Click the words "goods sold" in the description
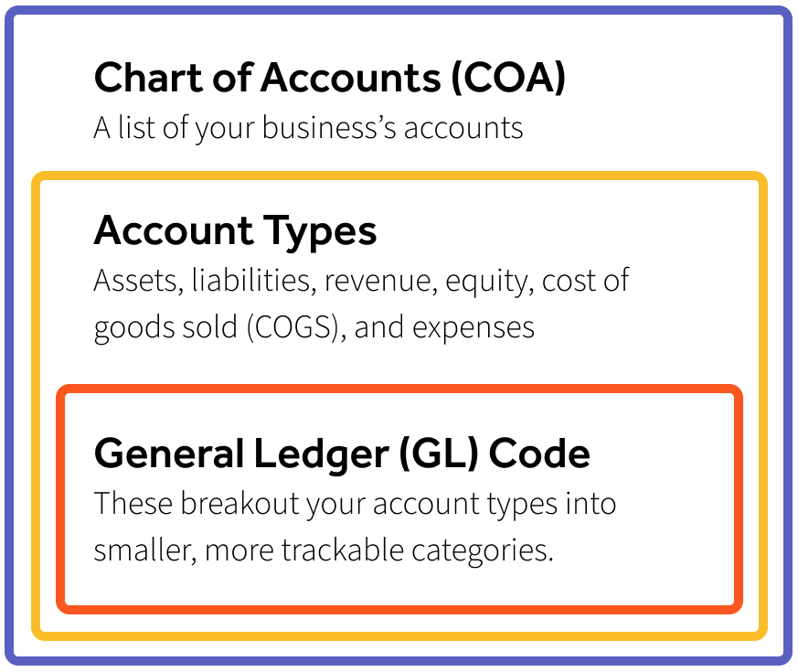This screenshot has width=798, height=672. (x=164, y=328)
